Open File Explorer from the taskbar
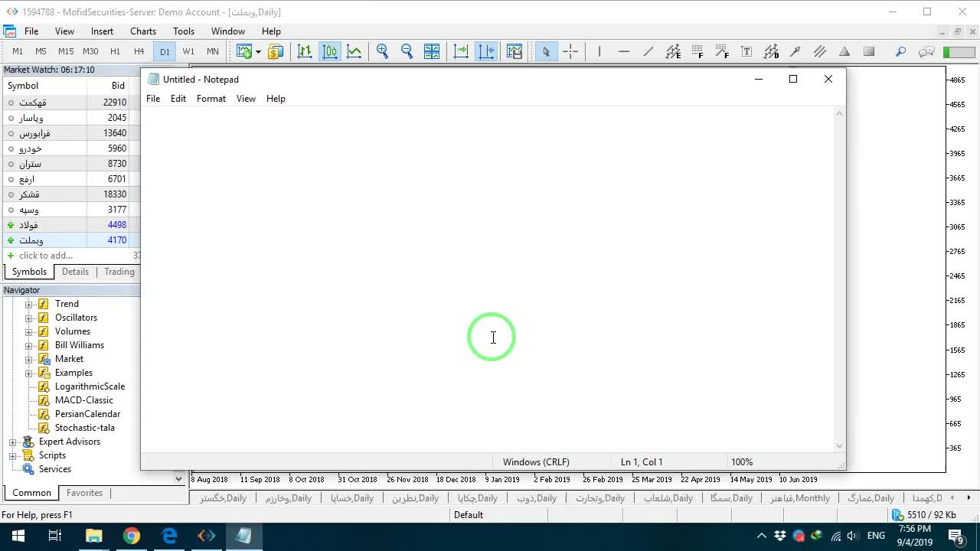 click(94, 536)
